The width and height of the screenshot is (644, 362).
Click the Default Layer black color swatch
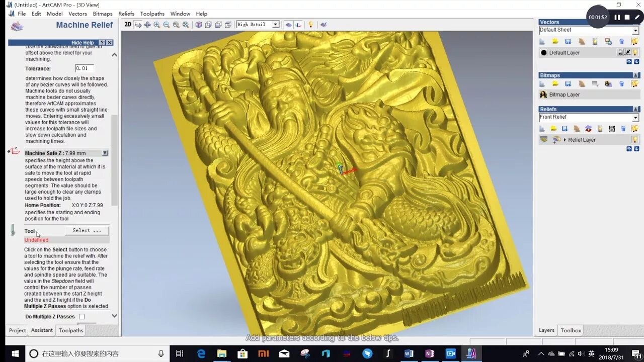tap(543, 53)
